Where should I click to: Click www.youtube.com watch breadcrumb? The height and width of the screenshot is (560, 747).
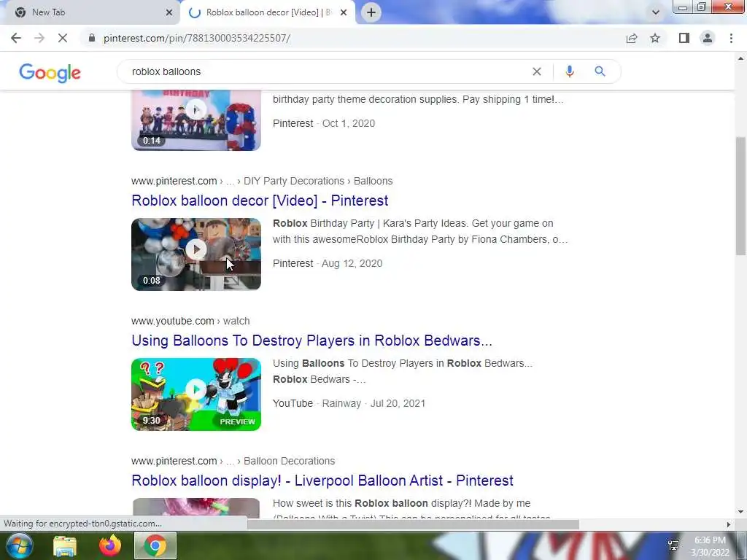pos(190,321)
